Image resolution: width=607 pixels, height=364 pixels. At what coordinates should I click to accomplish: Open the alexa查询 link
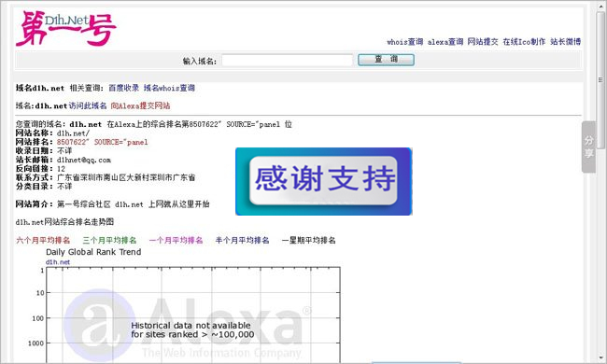pyautogui.click(x=445, y=42)
